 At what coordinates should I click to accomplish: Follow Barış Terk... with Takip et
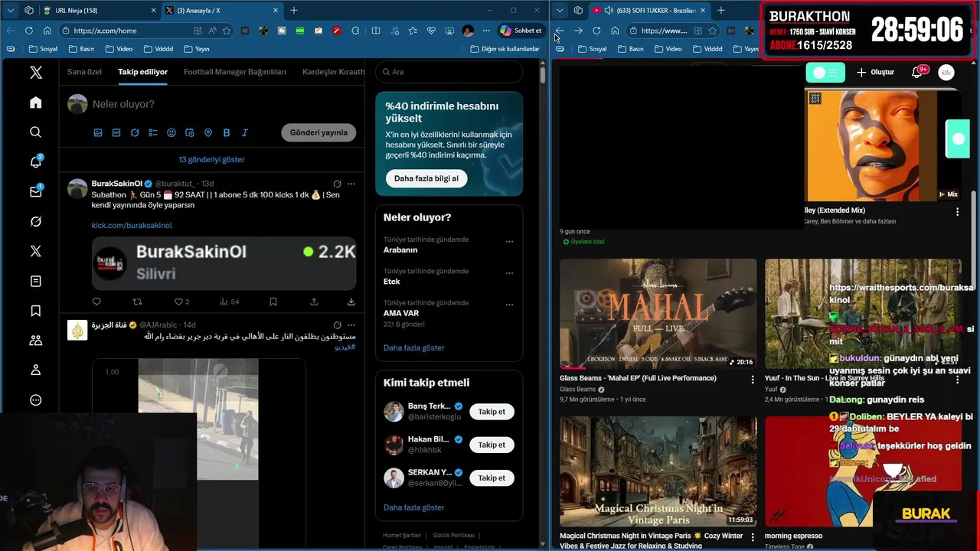click(x=492, y=412)
